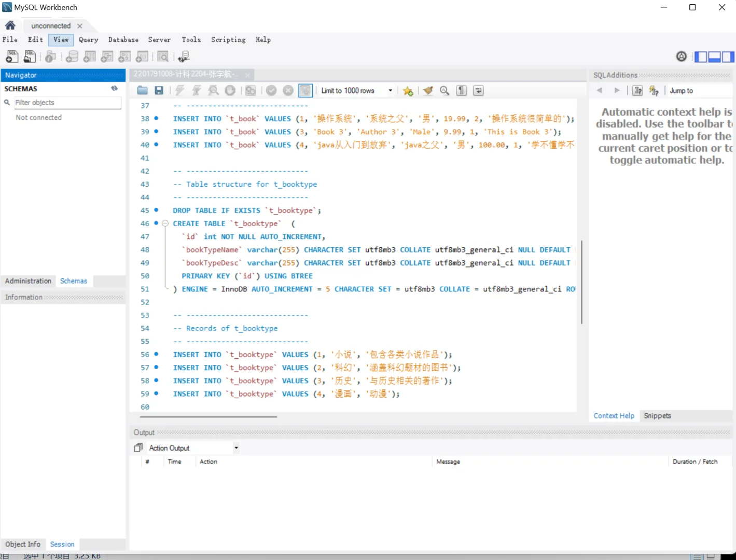The width and height of the screenshot is (736, 560).
Task: Collapse the CREATE TABLE t_booktype block
Action: click(165, 223)
